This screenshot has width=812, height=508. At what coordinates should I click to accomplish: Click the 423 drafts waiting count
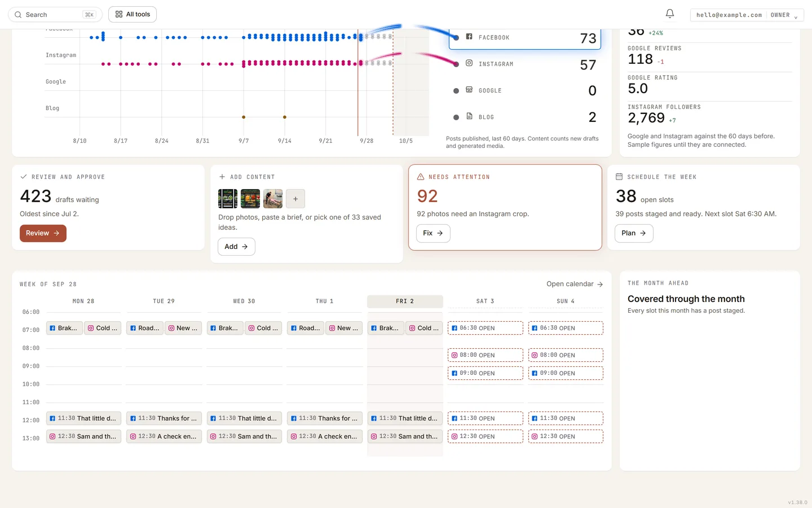coord(36,196)
